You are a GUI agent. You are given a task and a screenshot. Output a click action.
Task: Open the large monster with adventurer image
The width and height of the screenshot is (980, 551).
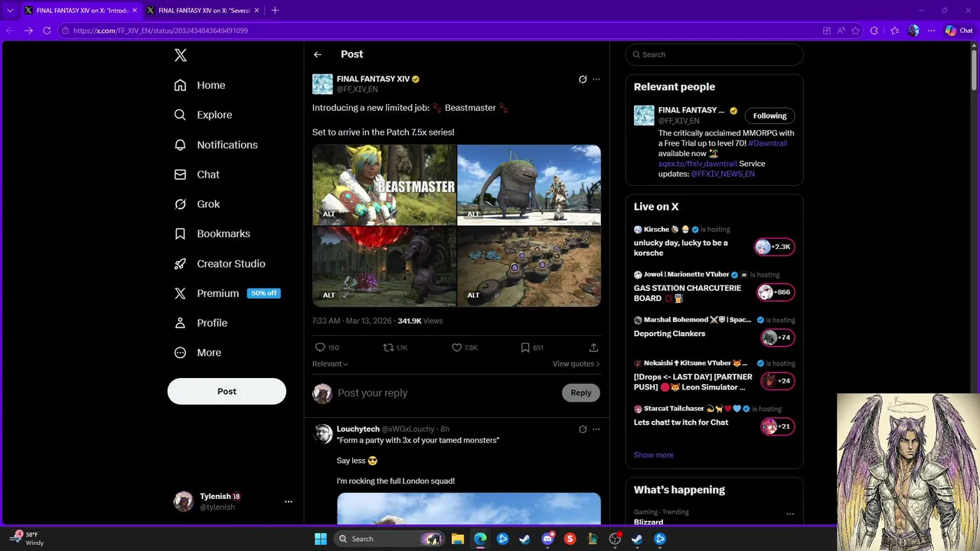click(x=529, y=184)
